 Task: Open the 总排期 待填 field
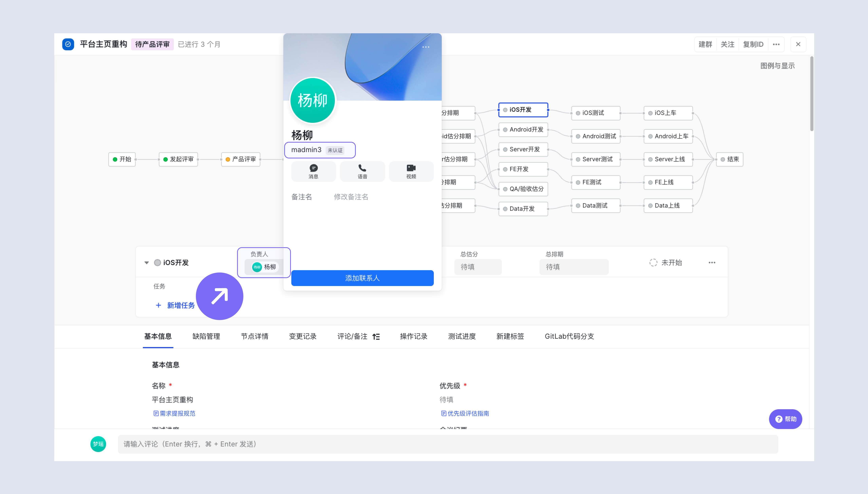tap(574, 267)
